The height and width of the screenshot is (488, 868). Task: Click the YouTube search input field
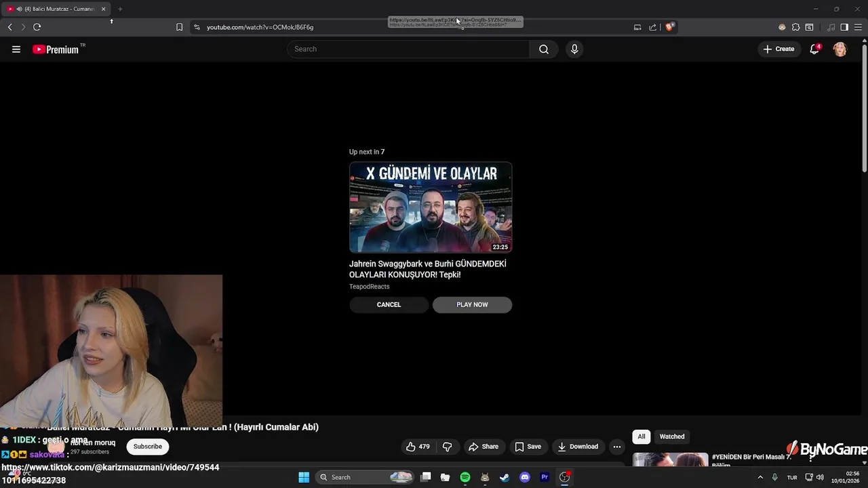408,49
